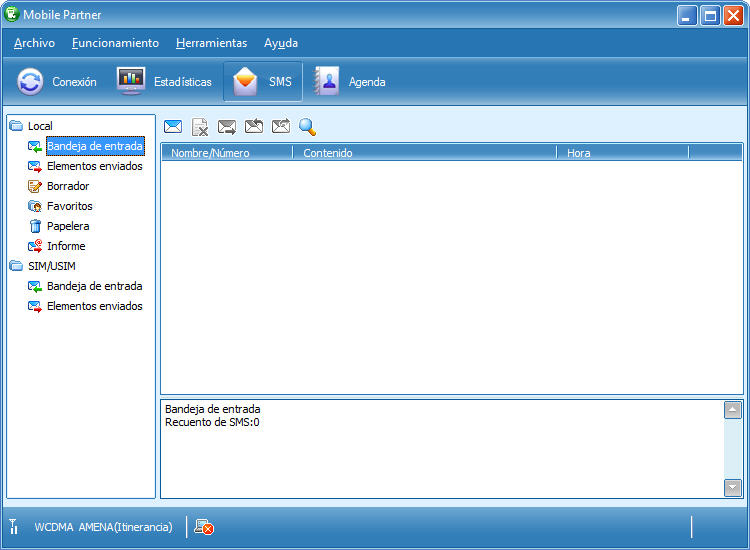Open the Ayuda menu
Screen dimensions: 750x550
(281, 43)
